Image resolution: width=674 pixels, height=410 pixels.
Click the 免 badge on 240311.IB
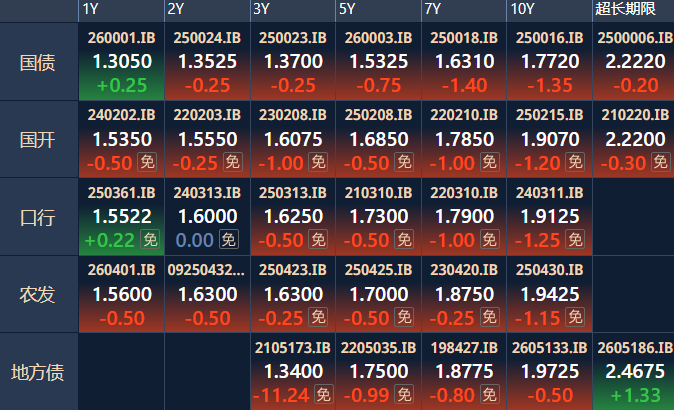pyautogui.click(x=575, y=239)
